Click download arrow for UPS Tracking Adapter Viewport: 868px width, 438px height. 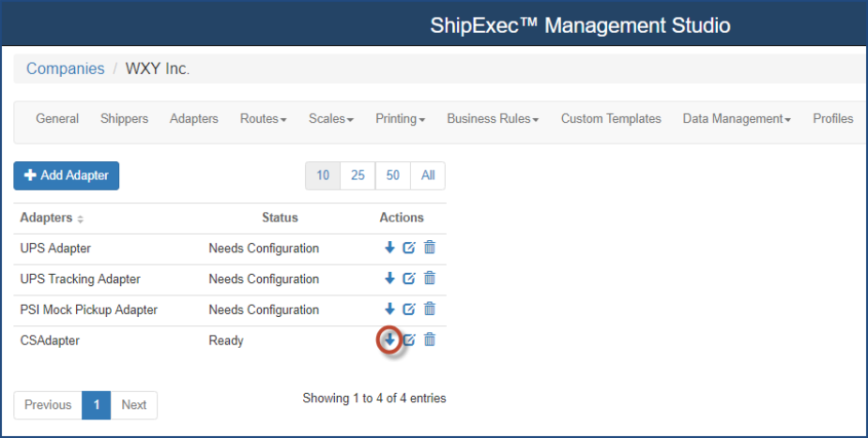click(390, 279)
